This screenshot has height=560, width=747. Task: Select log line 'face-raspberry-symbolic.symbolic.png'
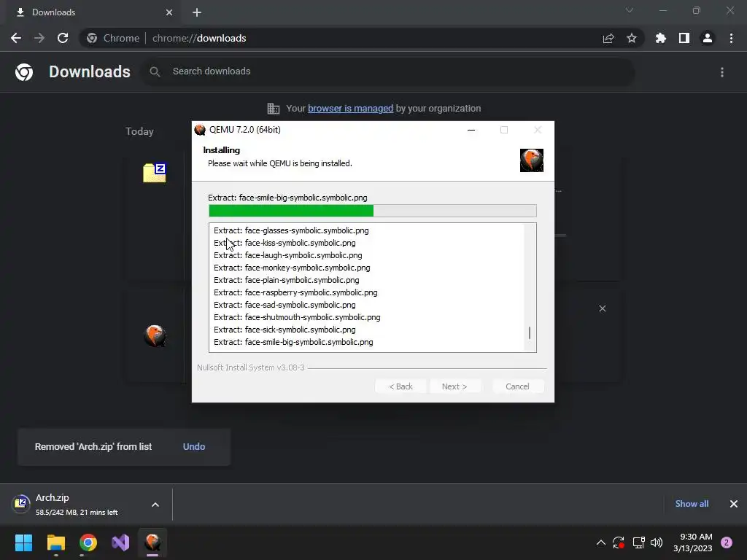click(x=295, y=292)
